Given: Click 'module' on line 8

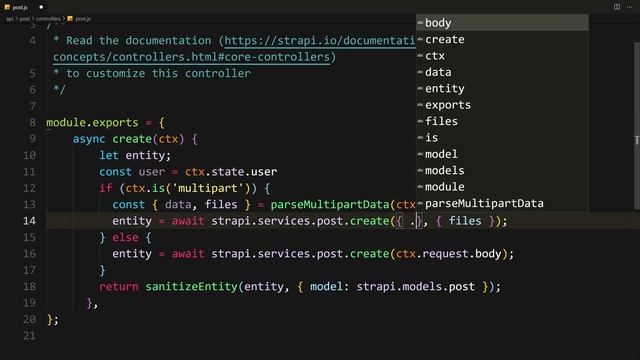Looking at the screenshot, I should [66, 122].
